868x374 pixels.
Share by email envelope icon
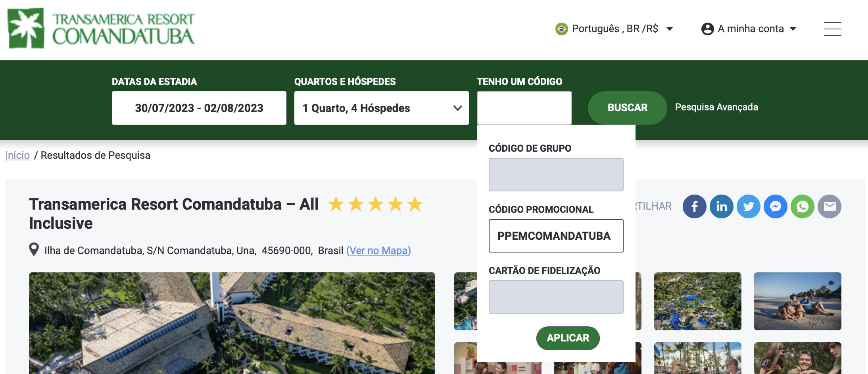830,206
